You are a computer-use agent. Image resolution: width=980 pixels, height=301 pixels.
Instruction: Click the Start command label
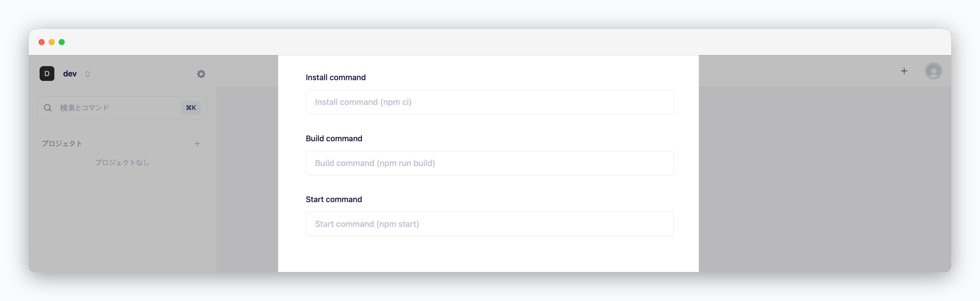334,199
